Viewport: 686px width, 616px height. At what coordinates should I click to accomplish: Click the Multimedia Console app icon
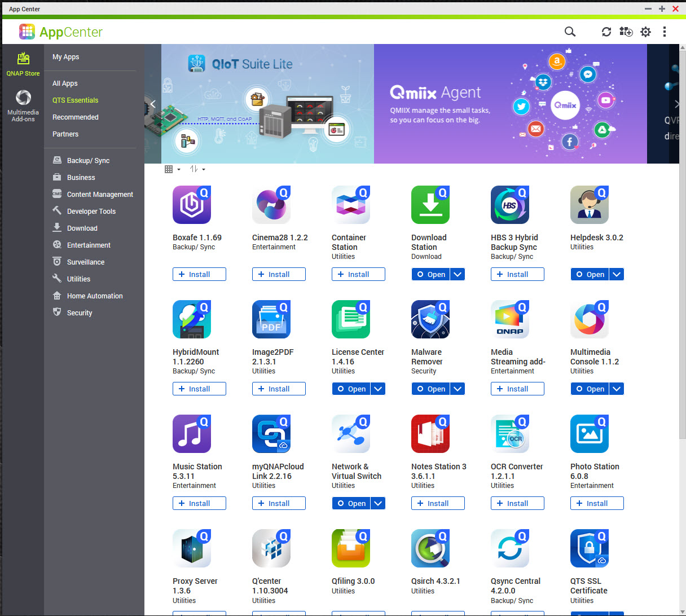[x=590, y=319]
